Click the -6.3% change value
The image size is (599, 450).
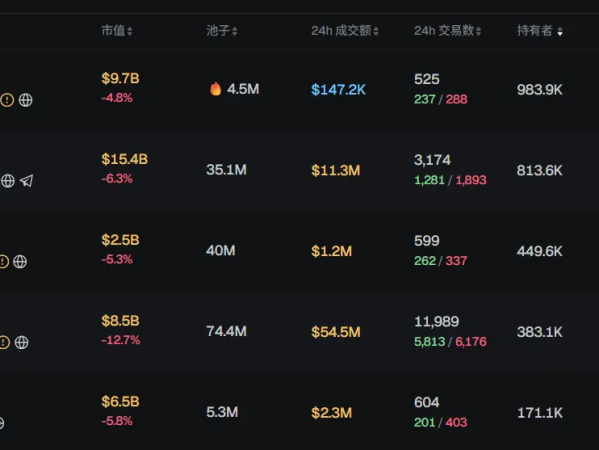click(x=117, y=178)
